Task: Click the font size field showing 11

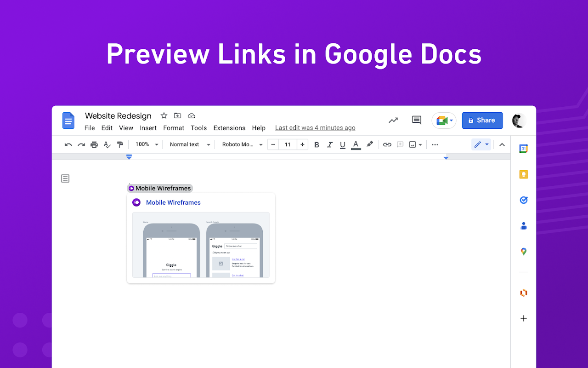Action: coord(288,144)
